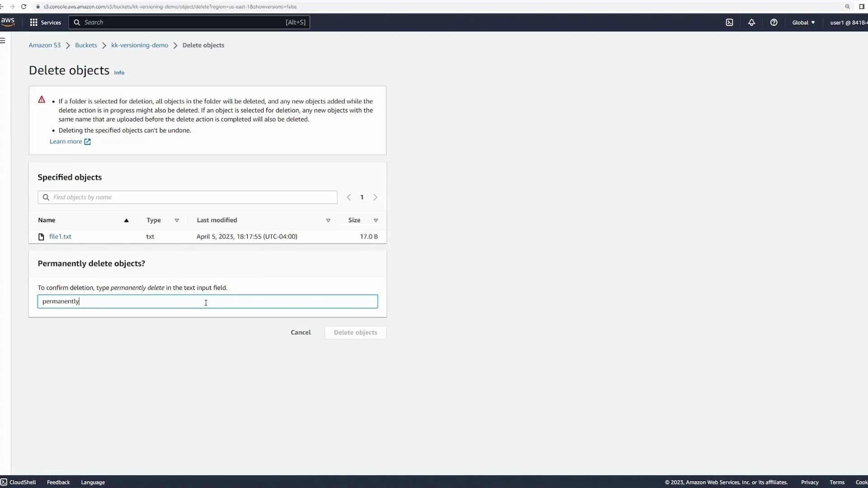Go to next page of specified objects
The image size is (868, 488).
click(375, 197)
